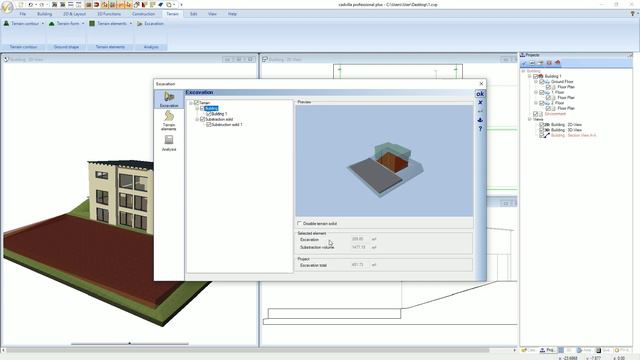Click the Terrain elements ribbon button
640x360 pixels.
click(x=108, y=24)
